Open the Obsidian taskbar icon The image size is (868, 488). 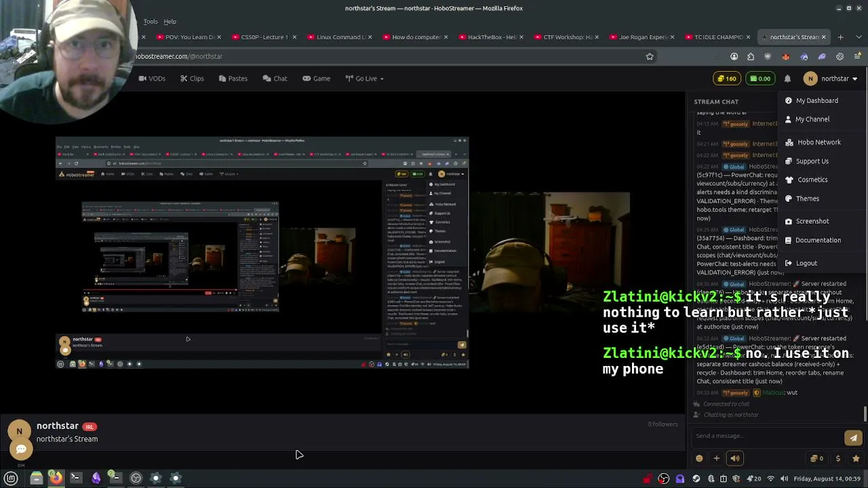96,479
